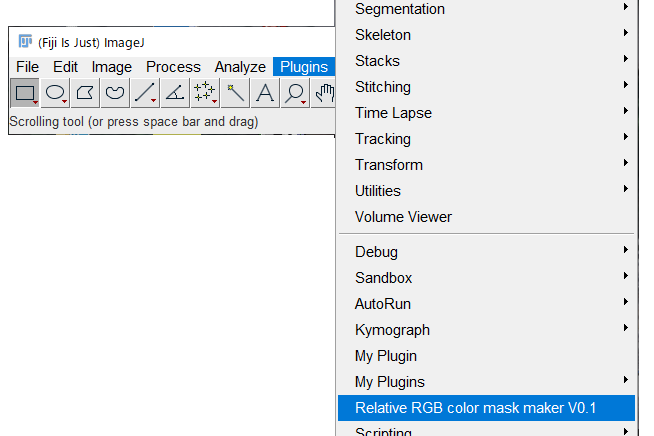
Task: Select the Multi-point tool
Action: click(x=205, y=93)
